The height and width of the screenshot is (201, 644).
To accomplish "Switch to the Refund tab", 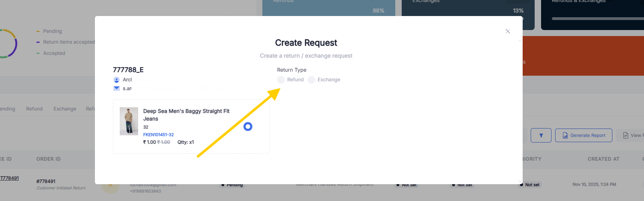I will click(x=34, y=109).
